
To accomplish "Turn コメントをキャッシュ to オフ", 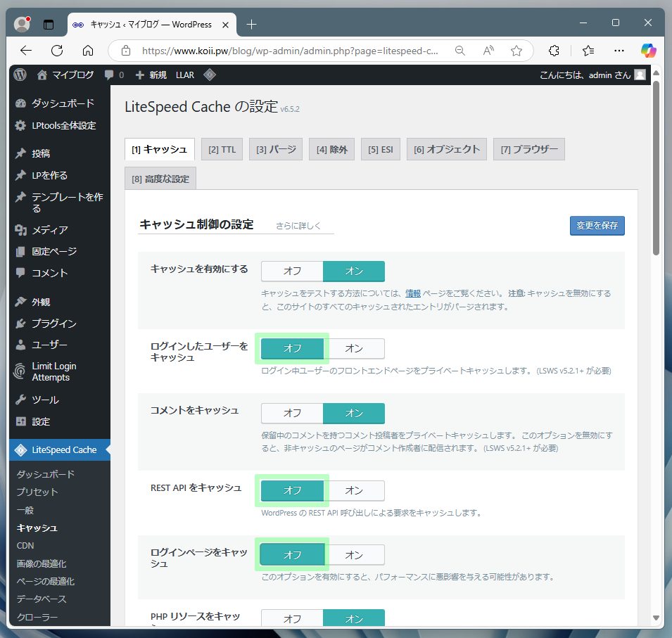I will 292,413.
